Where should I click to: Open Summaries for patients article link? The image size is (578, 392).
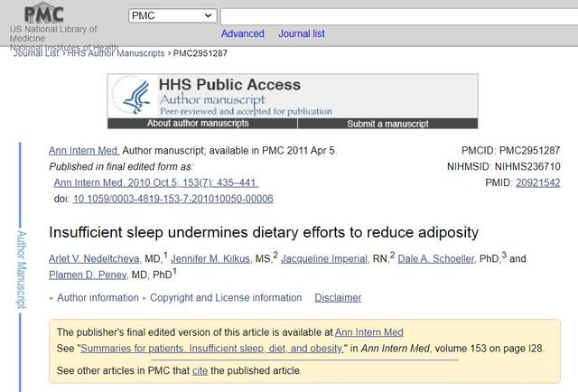pyautogui.click(x=212, y=349)
